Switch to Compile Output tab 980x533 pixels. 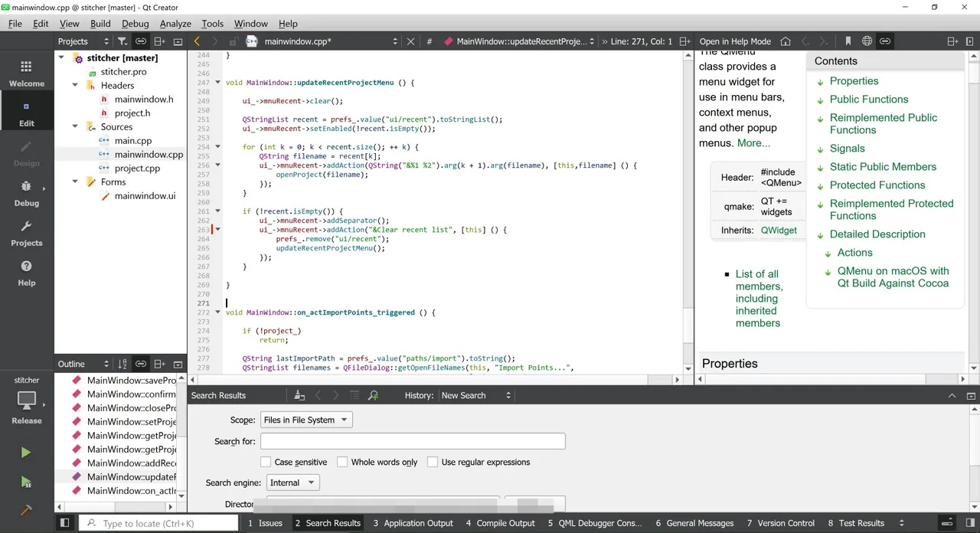(500, 523)
